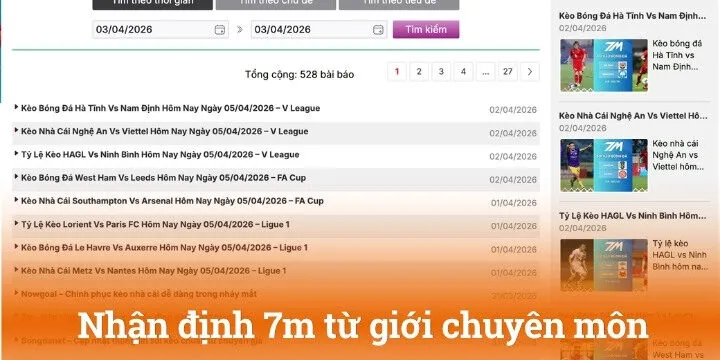The width and height of the screenshot is (720, 360).
Task: Click arrow bullet beside West Ham Vs Leeds
Action: [17, 176]
